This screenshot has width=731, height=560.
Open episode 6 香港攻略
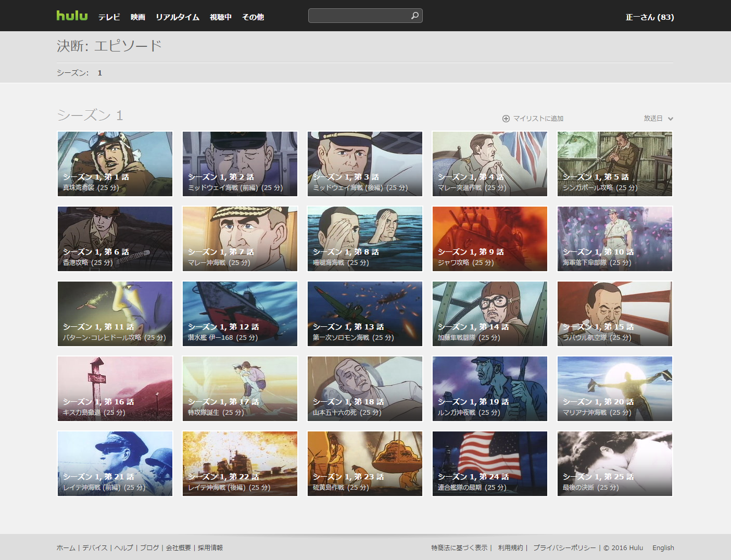(115, 239)
